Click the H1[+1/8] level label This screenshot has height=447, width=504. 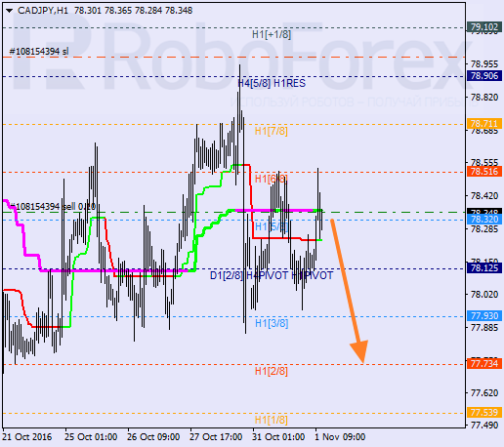[x=272, y=34]
